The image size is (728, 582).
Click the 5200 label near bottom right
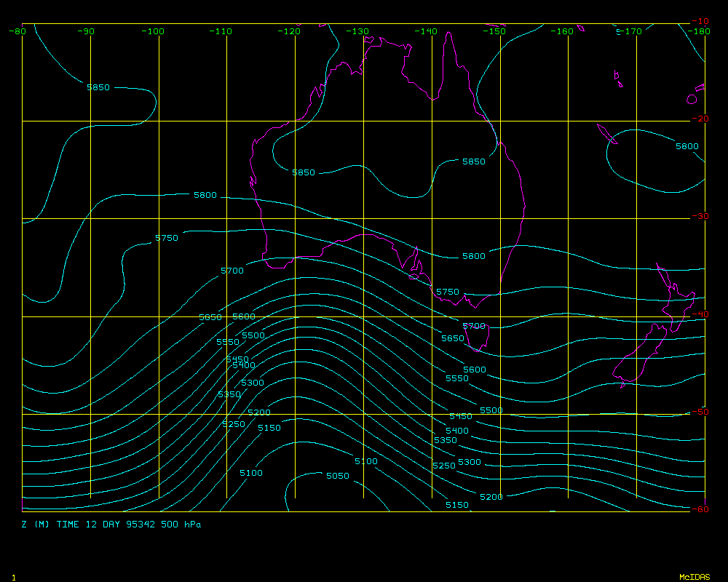tap(491, 497)
